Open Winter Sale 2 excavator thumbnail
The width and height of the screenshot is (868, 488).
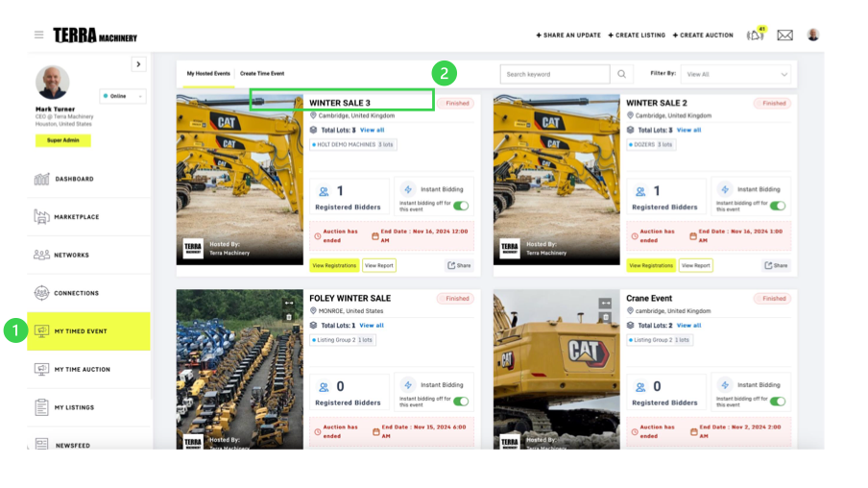tap(556, 180)
